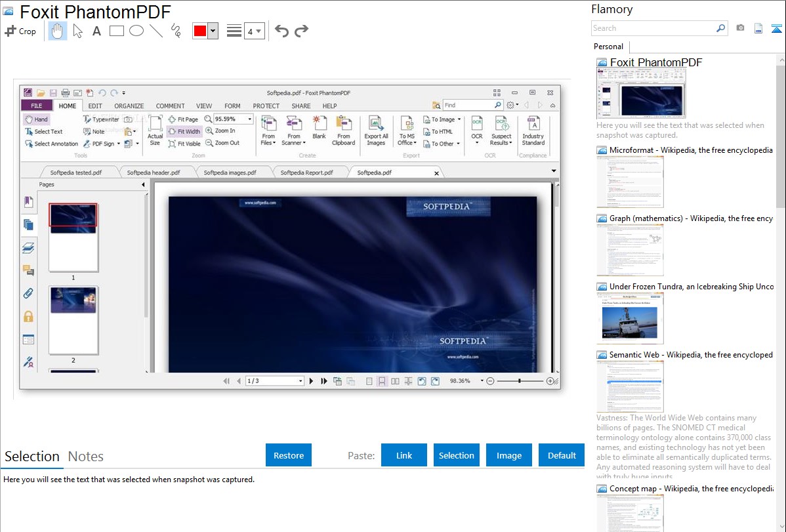
Task: Switch to the Notes tab
Action: pyautogui.click(x=86, y=457)
